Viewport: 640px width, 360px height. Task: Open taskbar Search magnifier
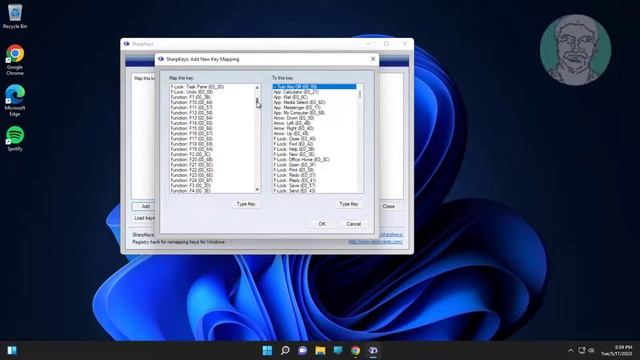[x=285, y=350]
